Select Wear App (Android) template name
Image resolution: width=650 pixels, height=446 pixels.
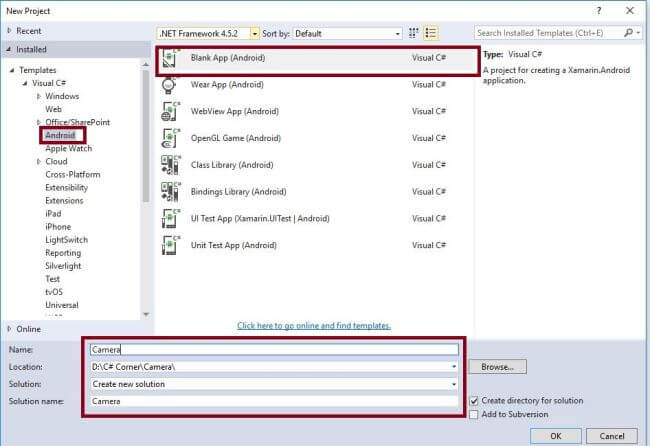coord(227,85)
